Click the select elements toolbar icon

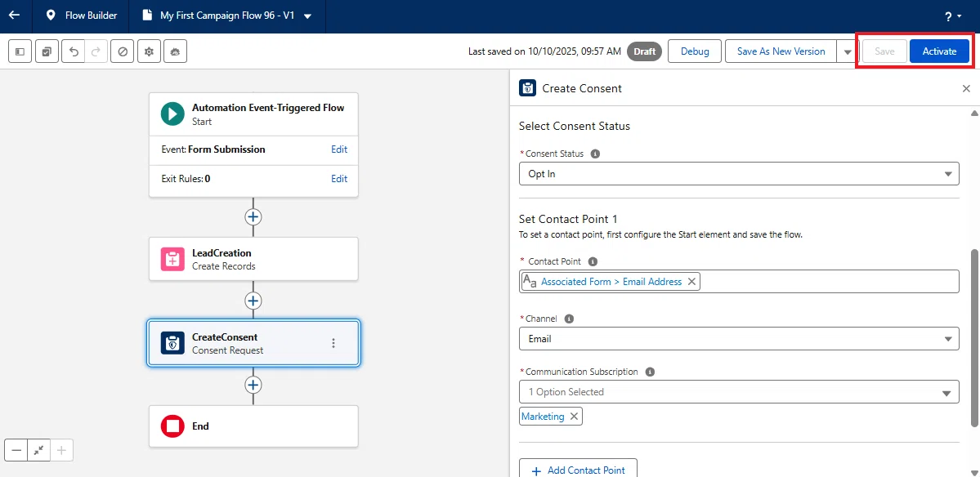47,51
